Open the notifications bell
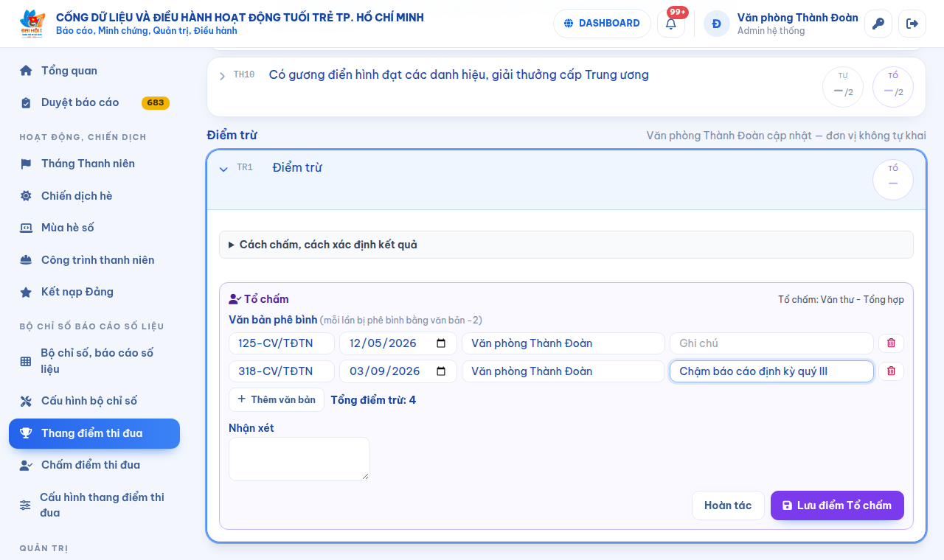 (670, 24)
